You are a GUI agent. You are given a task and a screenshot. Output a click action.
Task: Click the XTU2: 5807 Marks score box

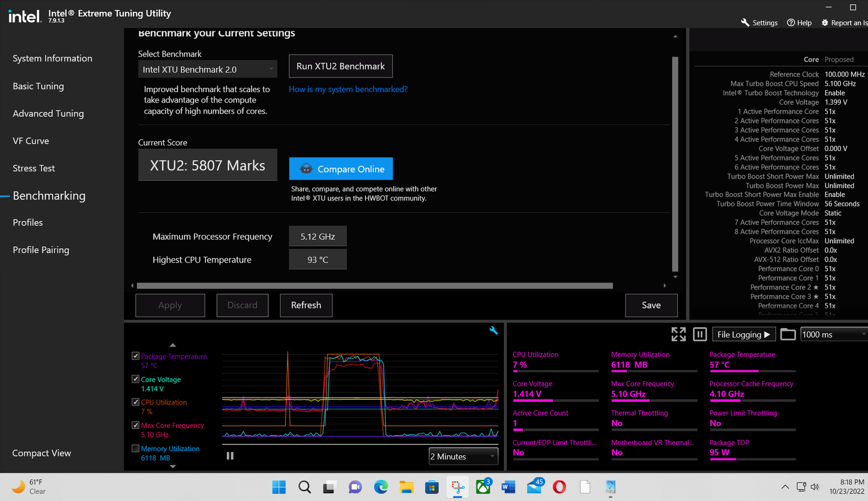click(208, 165)
